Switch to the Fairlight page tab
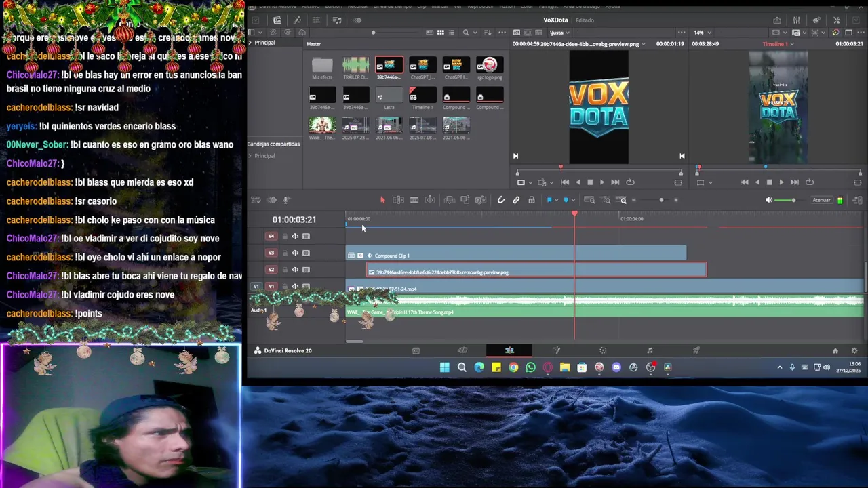The height and width of the screenshot is (488, 868). coord(650,350)
